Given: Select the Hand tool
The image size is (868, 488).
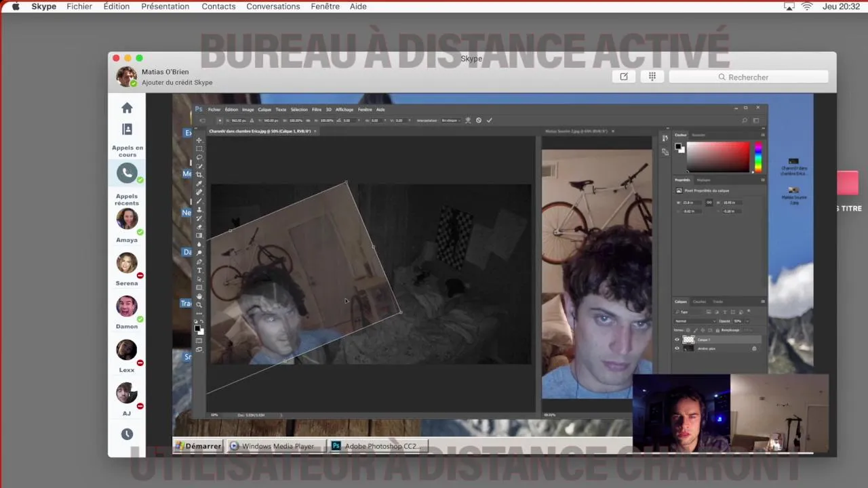Looking at the screenshot, I should click(x=199, y=296).
